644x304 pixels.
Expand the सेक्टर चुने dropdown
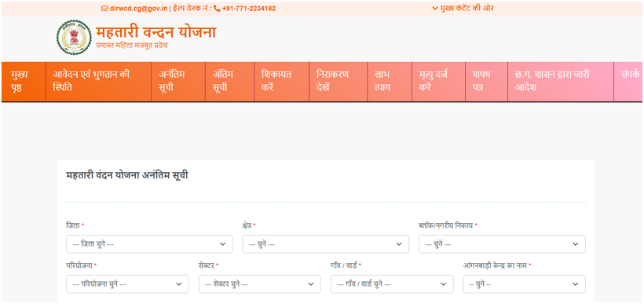pyautogui.click(x=260, y=284)
